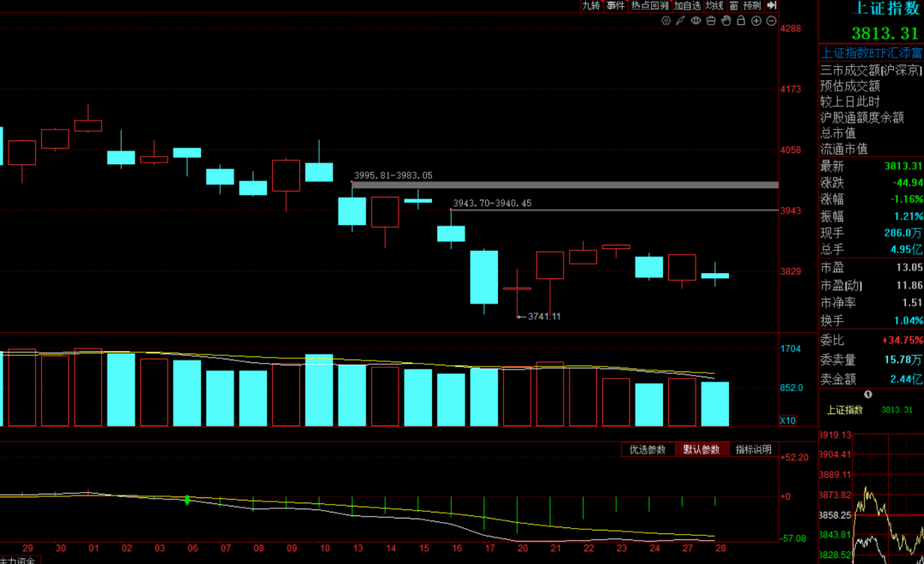Click the jump-to-end arrow icon
924x564 pixels.
[772, 5]
